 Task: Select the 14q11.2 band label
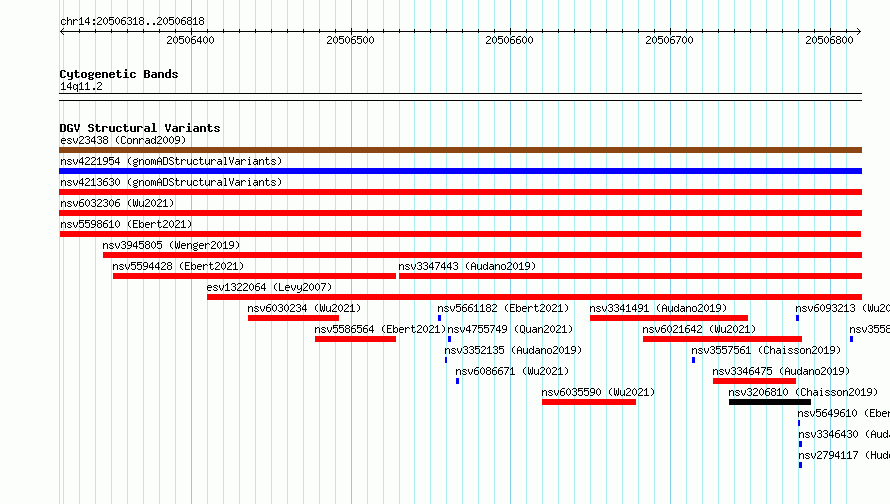click(81, 86)
